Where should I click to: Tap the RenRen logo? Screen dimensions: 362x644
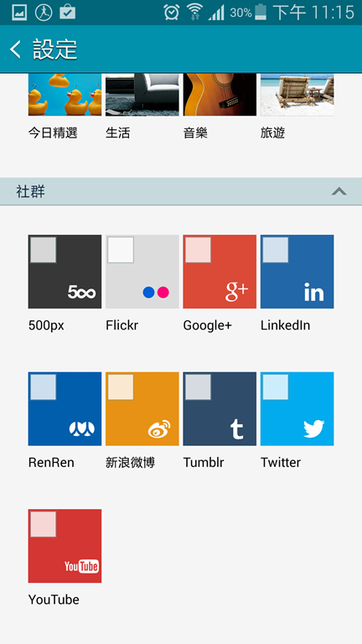click(82, 429)
